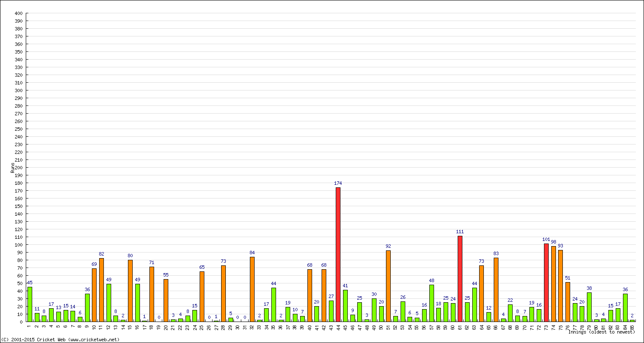
Task: Select the value label 93
Action: [561, 246]
